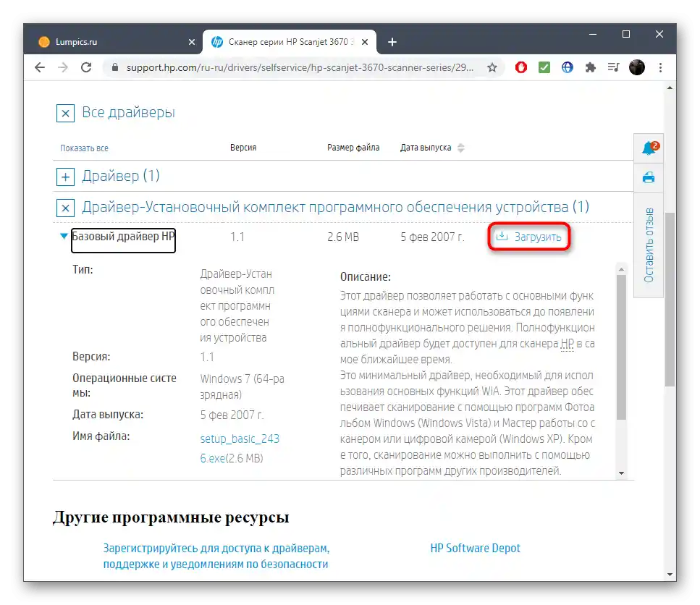Collapse Базовый драйвер HP details triangle
This screenshot has height=605, width=700.
[64, 236]
